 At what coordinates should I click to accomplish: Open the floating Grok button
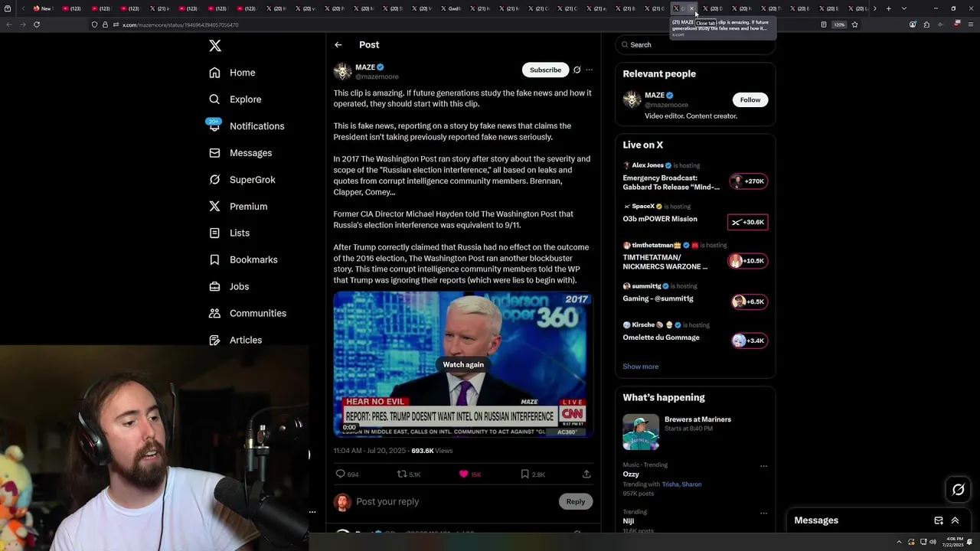[x=959, y=490]
